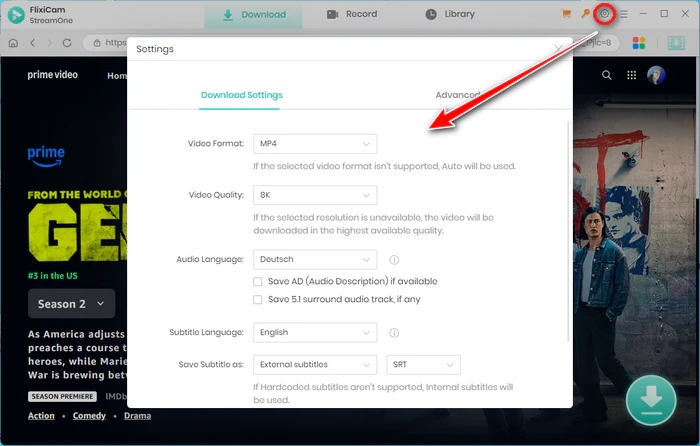Enable Save 5.1 surround audio track

[258, 299]
